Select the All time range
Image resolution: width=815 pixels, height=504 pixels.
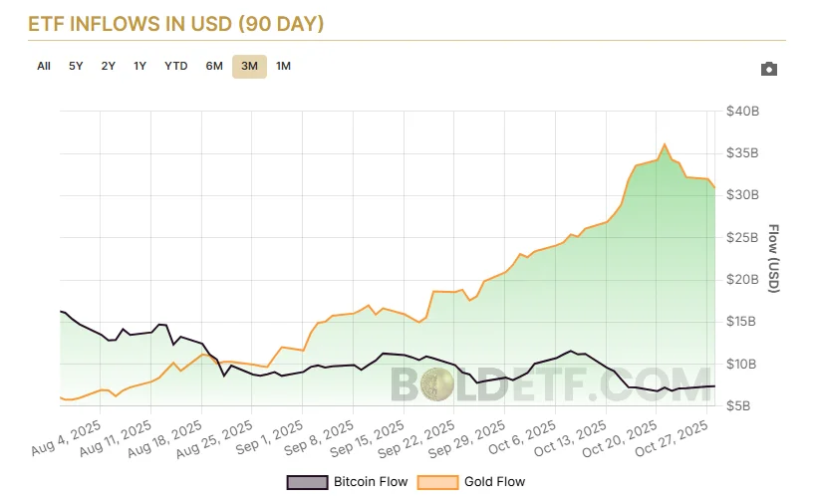point(44,67)
